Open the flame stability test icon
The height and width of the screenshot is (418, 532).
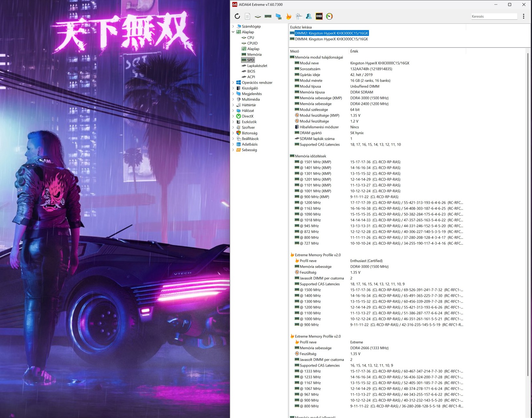tap(288, 16)
